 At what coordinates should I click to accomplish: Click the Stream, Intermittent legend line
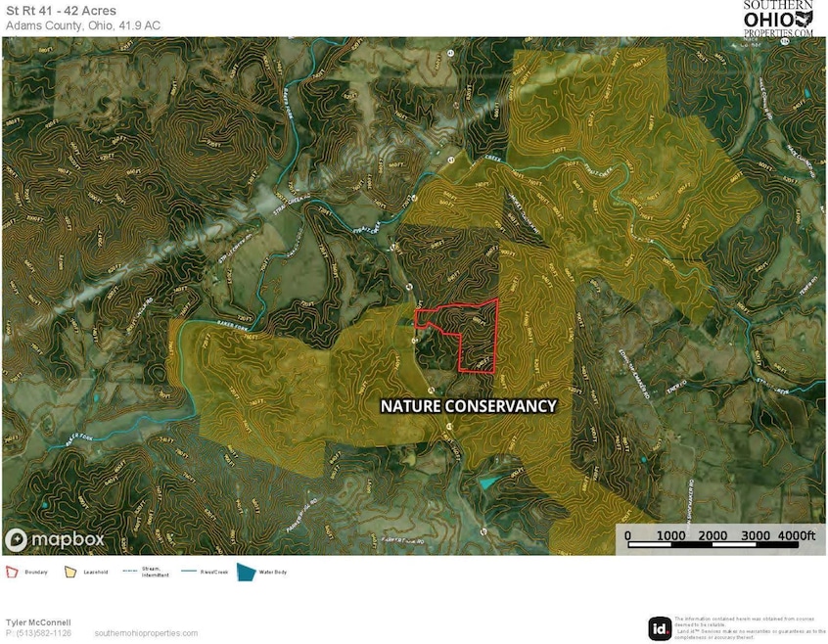130,572
